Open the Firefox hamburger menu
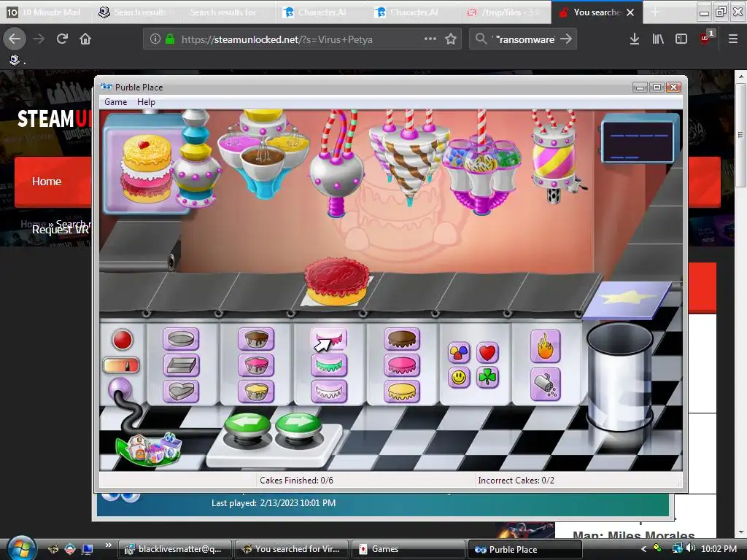This screenshot has width=747, height=560. (733, 39)
